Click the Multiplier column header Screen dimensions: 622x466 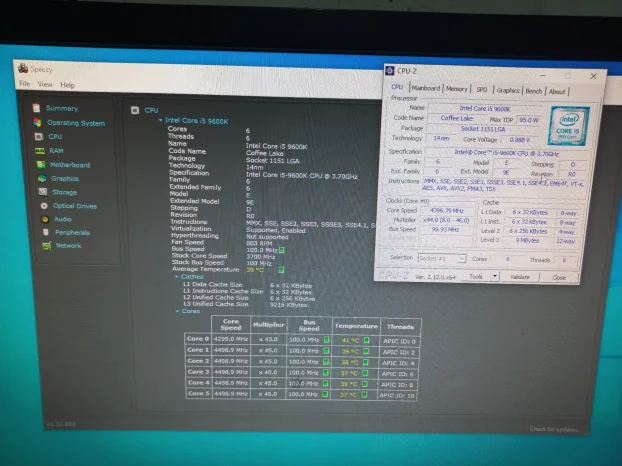[x=269, y=324]
